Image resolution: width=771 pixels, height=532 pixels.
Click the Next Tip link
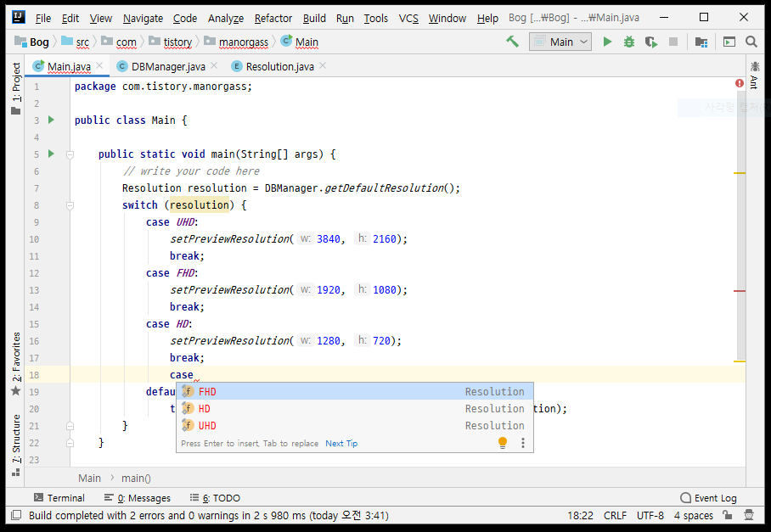coord(341,443)
